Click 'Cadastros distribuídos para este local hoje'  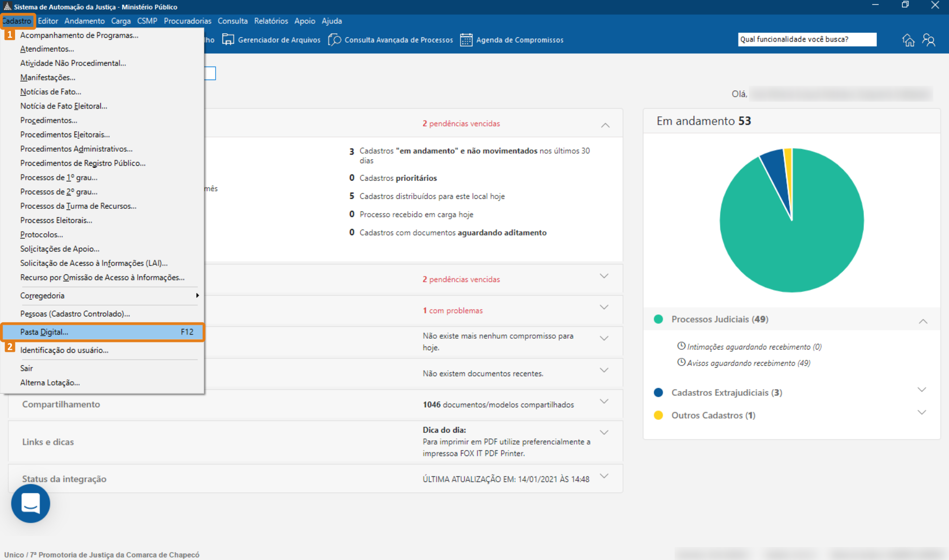(x=432, y=196)
